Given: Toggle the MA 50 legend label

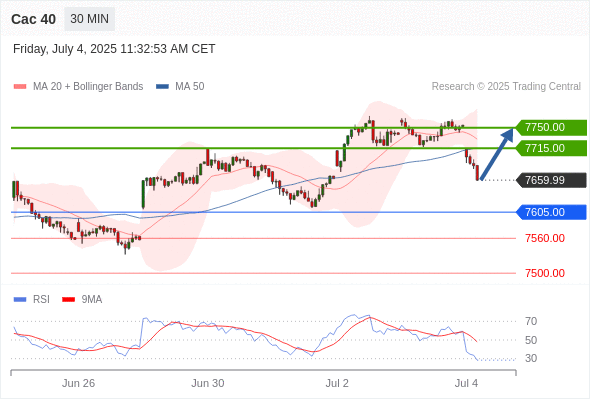Looking at the screenshot, I should [x=190, y=87].
